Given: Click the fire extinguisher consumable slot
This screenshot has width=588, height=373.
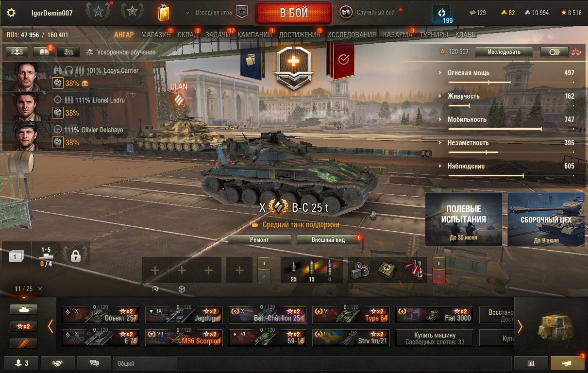Looking at the screenshot, I should [415, 270].
